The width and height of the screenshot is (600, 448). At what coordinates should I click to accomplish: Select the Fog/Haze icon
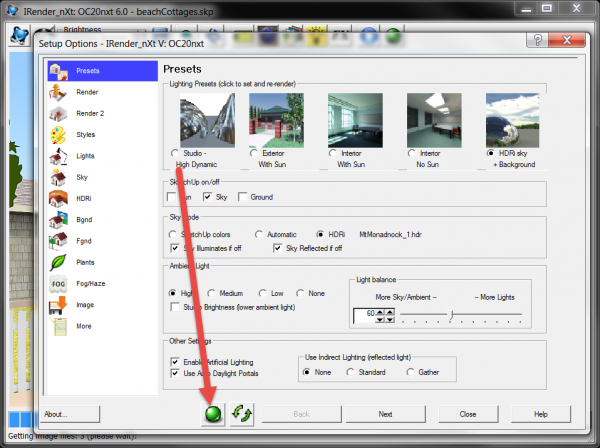tap(58, 283)
